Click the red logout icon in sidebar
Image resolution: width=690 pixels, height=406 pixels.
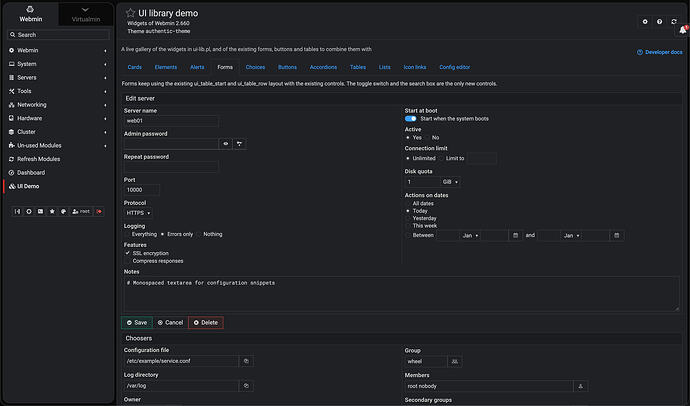(99, 212)
